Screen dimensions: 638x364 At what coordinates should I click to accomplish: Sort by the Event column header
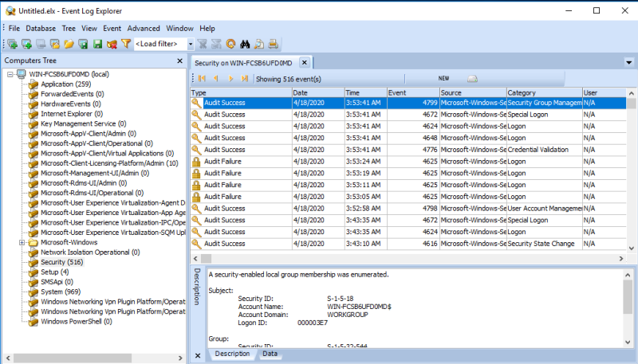(x=413, y=92)
